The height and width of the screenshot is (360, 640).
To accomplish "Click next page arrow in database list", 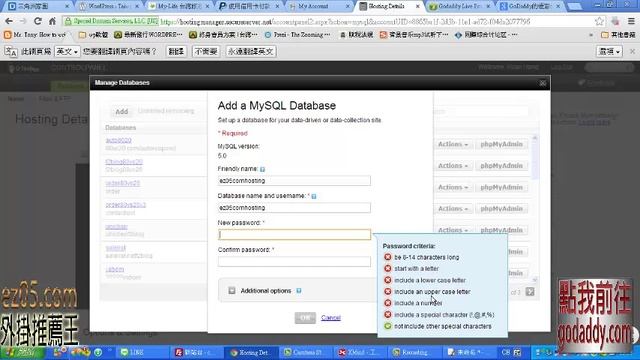I will (530, 291).
